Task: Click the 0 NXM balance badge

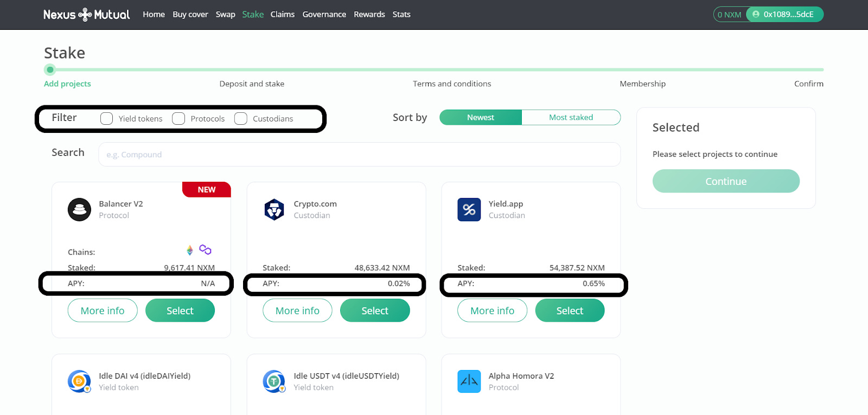Action: coord(730,15)
